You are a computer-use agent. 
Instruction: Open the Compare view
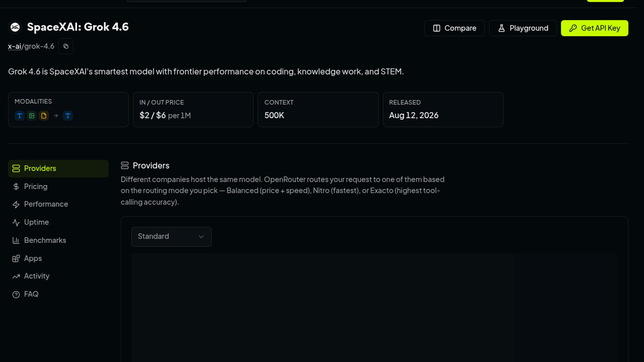pyautogui.click(x=454, y=28)
